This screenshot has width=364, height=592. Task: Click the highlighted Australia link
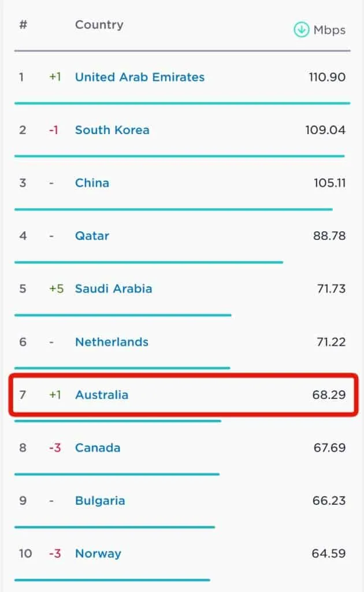tap(102, 395)
